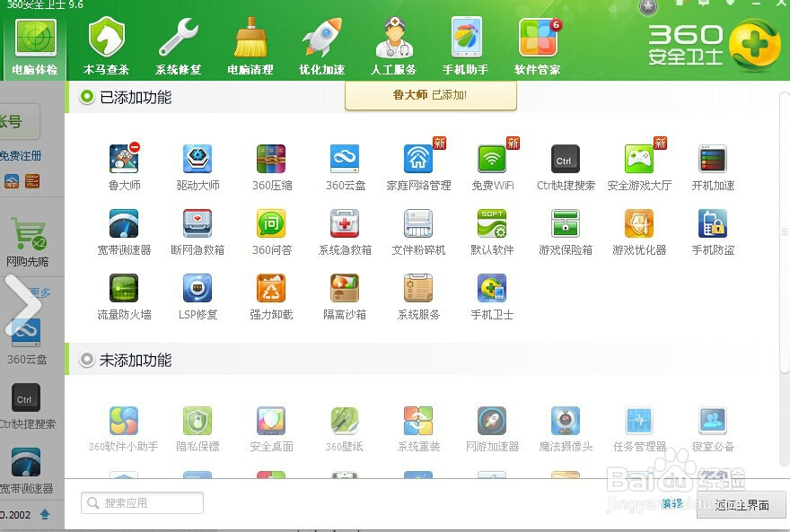Open 人工服务 tab
The width and height of the screenshot is (790, 532).
coord(394,47)
